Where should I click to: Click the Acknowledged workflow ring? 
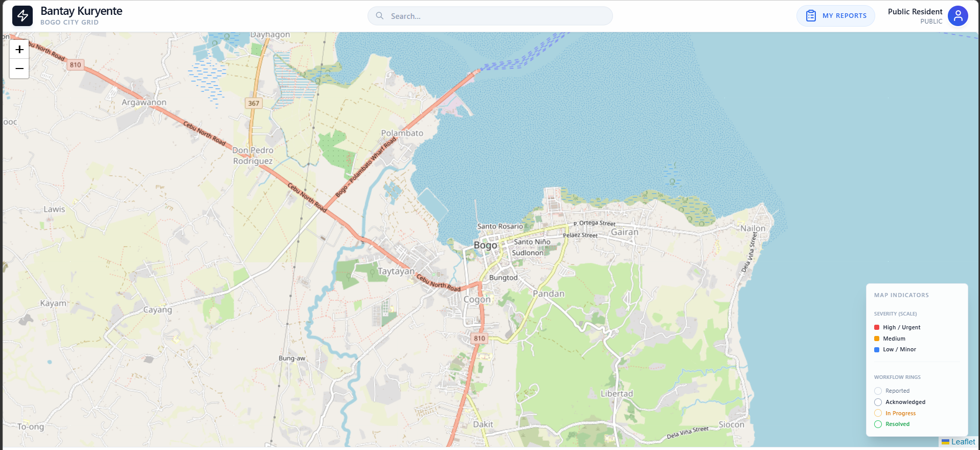coord(878,402)
